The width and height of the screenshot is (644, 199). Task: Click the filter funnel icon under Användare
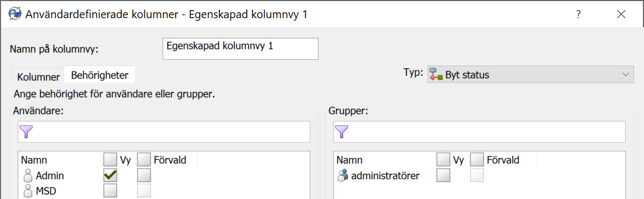pos(26,132)
